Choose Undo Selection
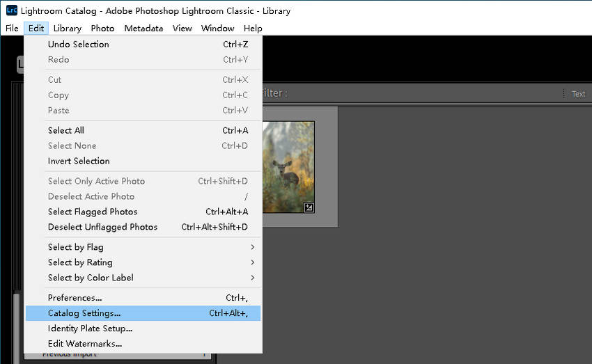This screenshot has height=364, width=592. (x=143, y=44)
